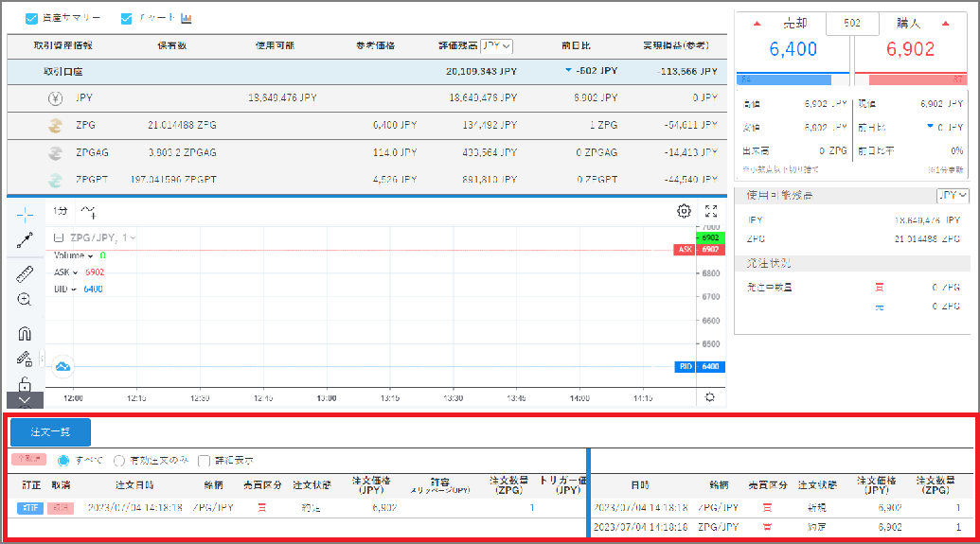Click the ZPGAG silver coin icon
The height and width of the screenshot is (544, 980).
[56, 153]
